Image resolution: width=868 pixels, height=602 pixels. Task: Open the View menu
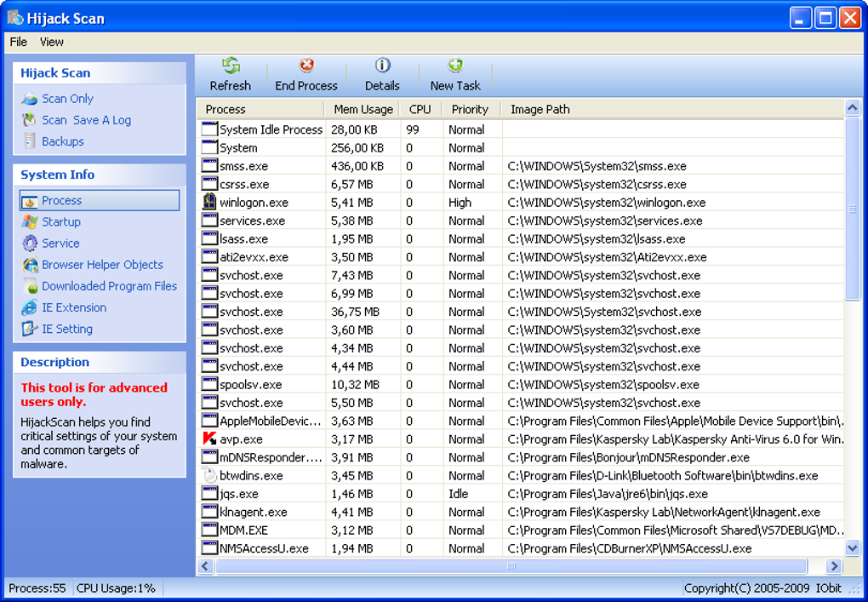pos(51,42)
